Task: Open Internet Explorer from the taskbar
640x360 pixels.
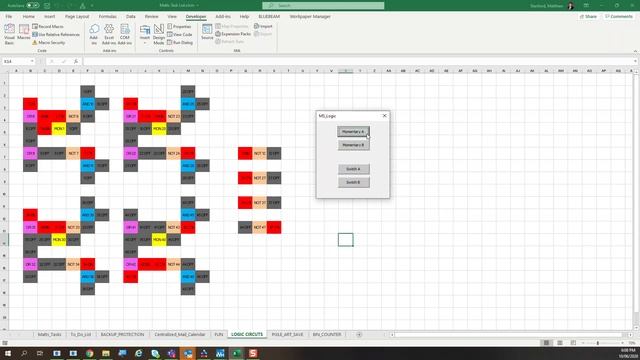Action: tap(138, 353)
